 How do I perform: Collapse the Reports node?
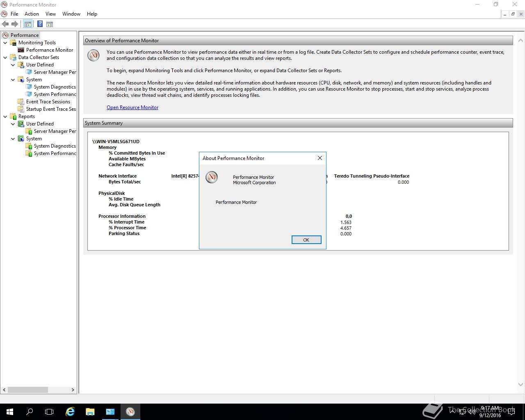pyautogui.click(x=5, y=116)
